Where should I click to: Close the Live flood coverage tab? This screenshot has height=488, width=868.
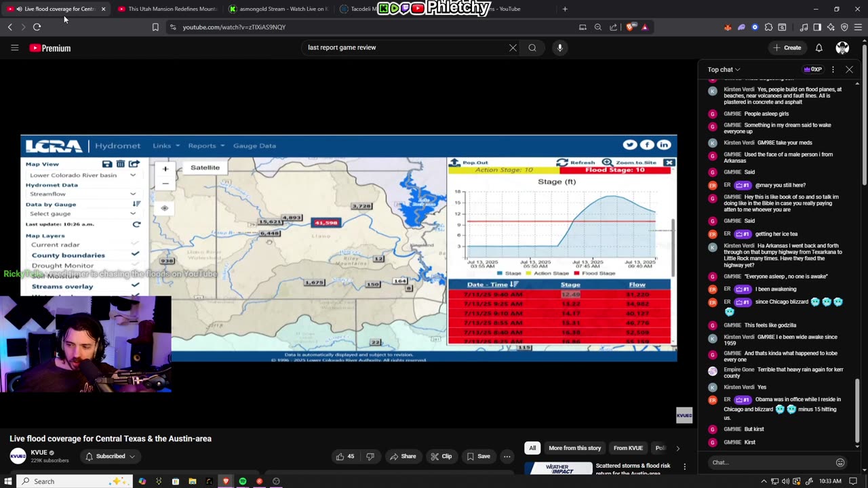[103, 9]
